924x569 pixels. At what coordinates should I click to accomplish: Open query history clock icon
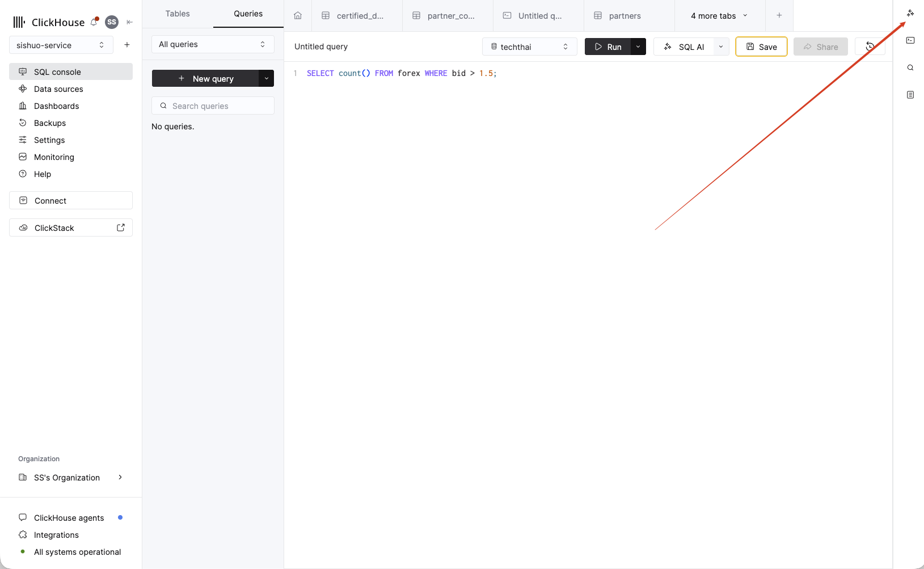coord(870,47)
